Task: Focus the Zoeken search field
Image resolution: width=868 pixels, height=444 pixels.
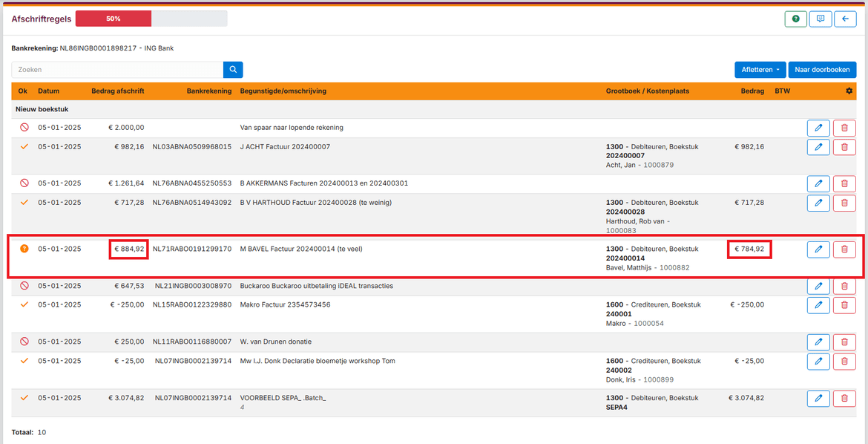Action: click(117, 70)
